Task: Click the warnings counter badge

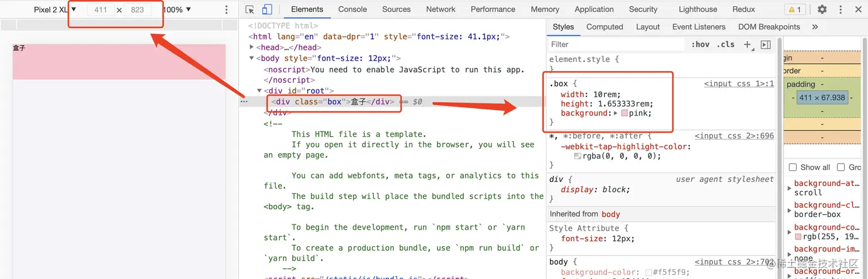Action: click(795, 9)
